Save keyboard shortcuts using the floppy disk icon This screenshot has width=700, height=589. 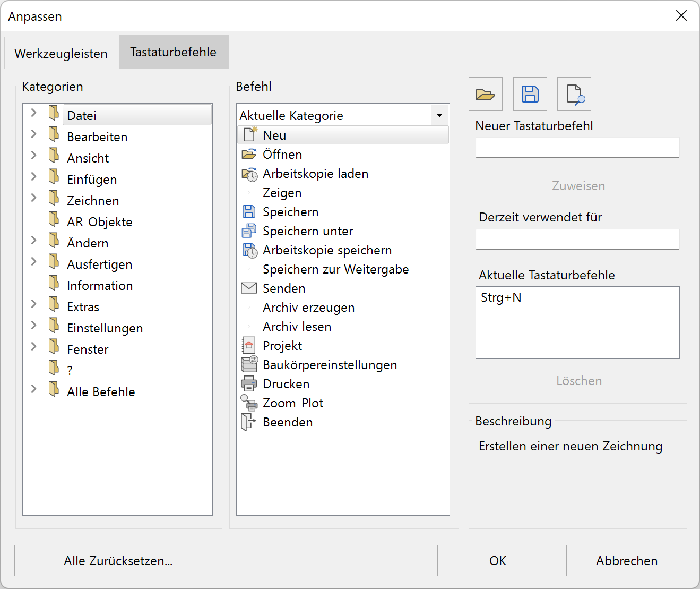[x=529, y=93]
